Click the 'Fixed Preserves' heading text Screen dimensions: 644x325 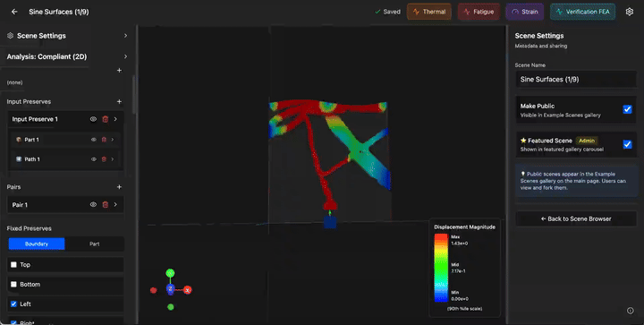30,228
